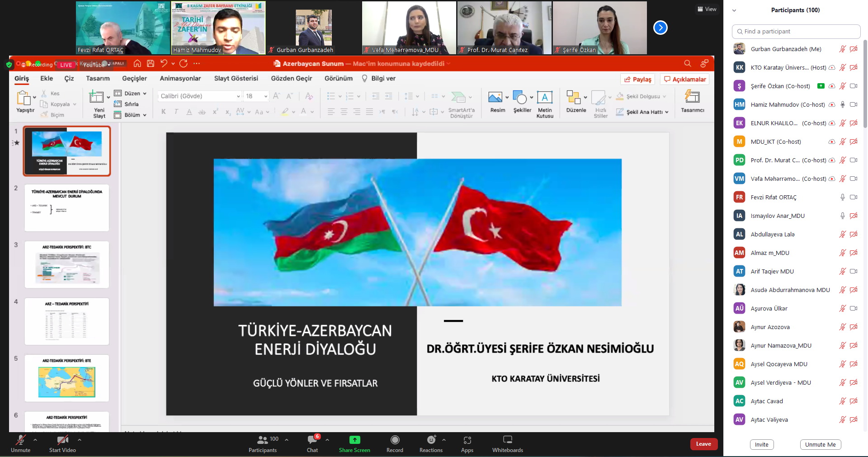Expand reactions options arrow
The height and width of the screenshot is (457, 868).
(x=444, y=439)
